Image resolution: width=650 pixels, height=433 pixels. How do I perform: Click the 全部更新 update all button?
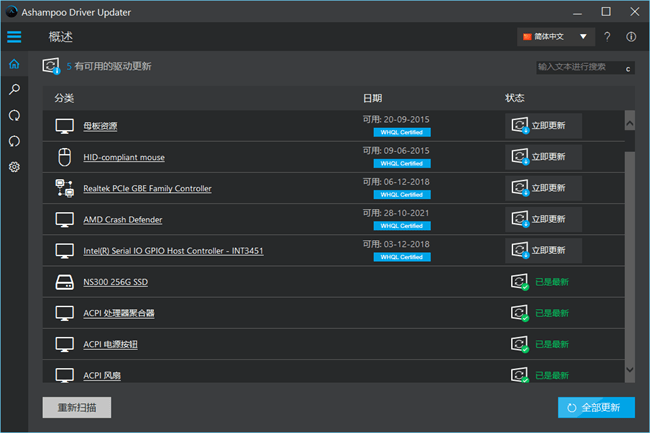click(595, 407)
